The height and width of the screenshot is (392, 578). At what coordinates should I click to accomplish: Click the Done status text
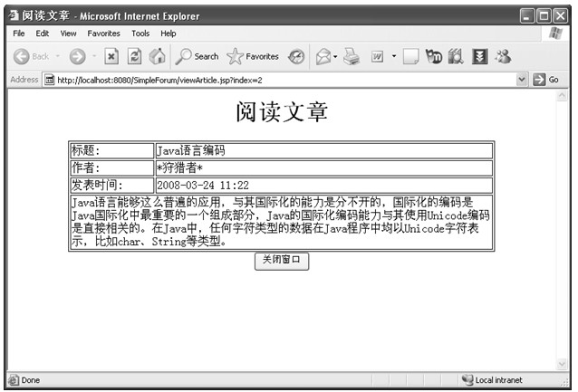tap(31, 380)
